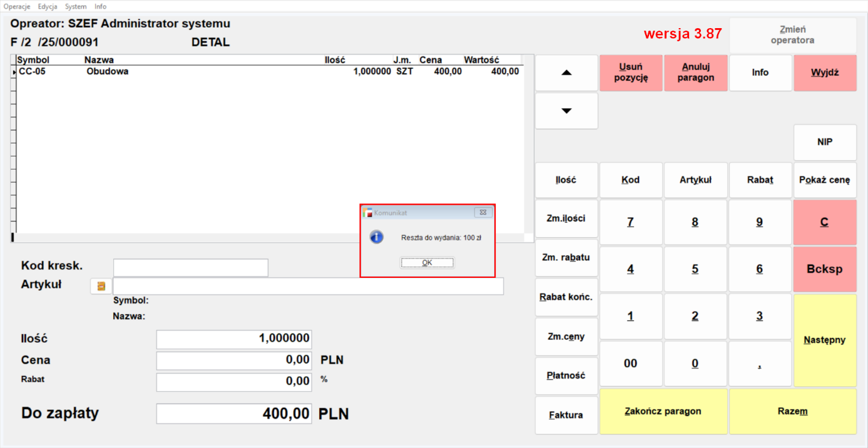
Task: Cancel receipt with Anuluj paragon
Action: click(x=695, y=73)
